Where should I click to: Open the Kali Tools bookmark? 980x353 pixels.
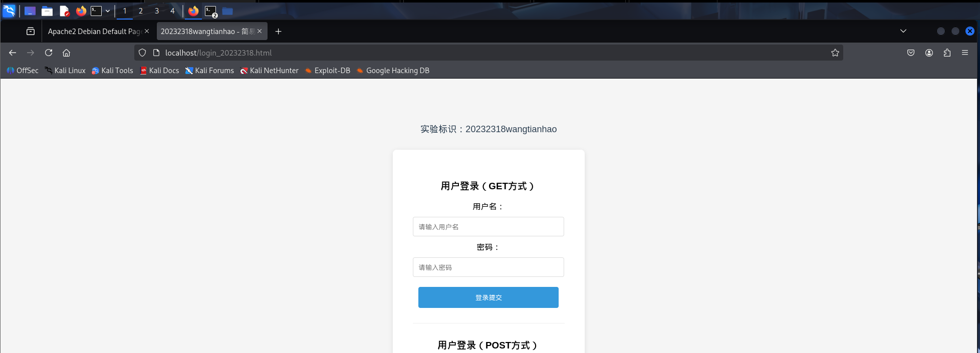pos(113,71)
